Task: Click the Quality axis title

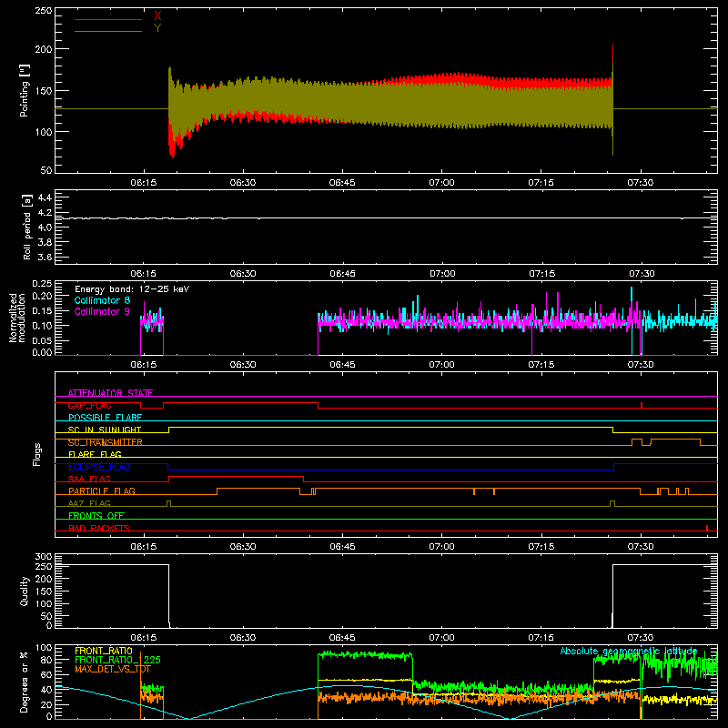Action: [25, 591]
